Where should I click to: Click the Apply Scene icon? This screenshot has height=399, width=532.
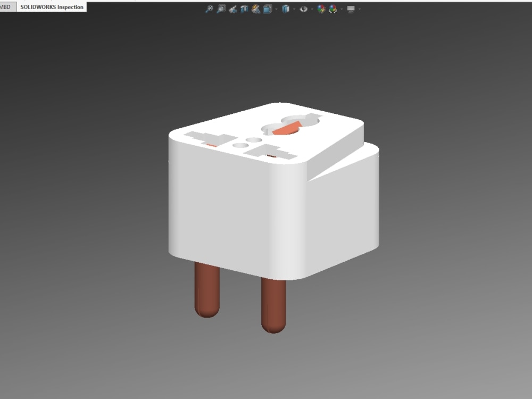(x=332, y=9)
